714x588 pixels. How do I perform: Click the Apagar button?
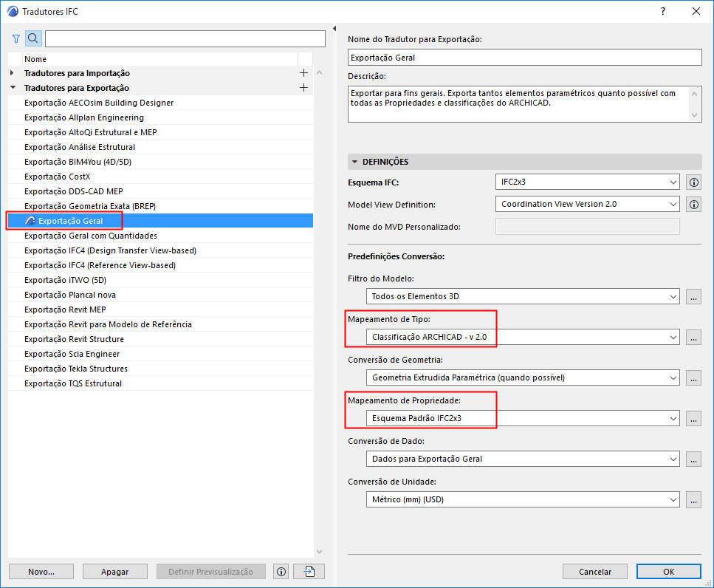114,572
